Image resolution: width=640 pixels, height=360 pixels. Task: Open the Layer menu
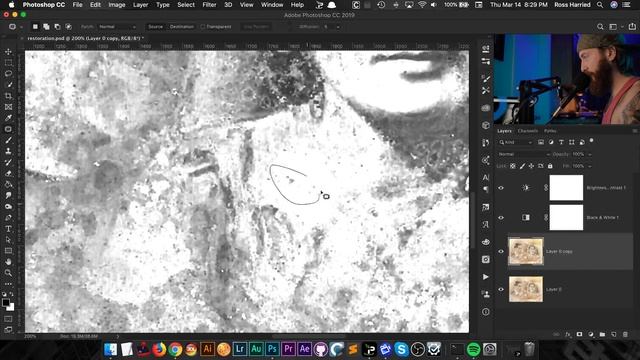point(140,5)
